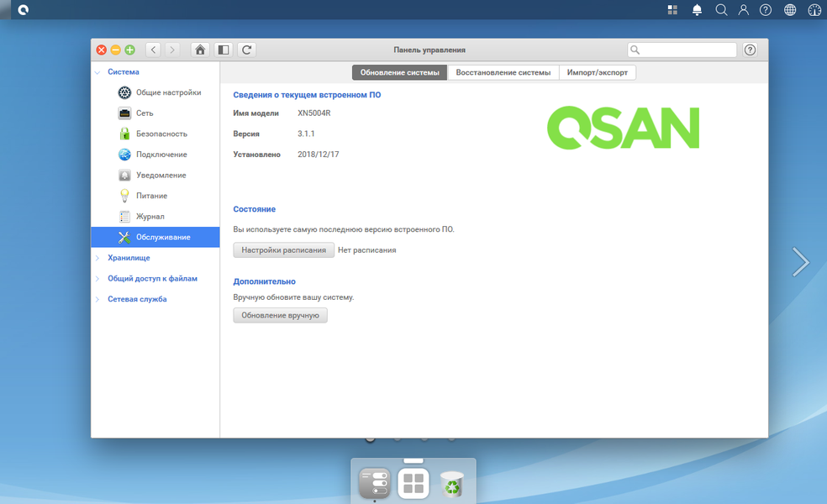Screen dimensions: 827x504
Task: Toggle the sidebar panel icon
Action: (223, 50)
